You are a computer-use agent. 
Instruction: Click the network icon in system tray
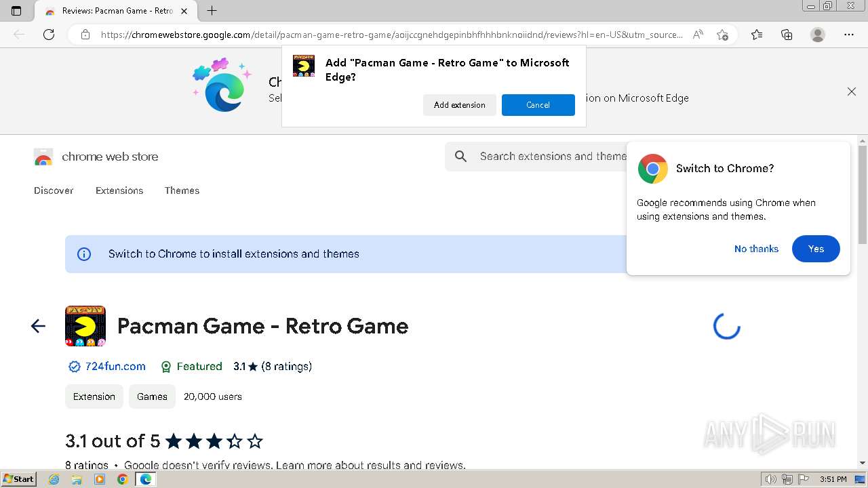click(x=787, y=479)
